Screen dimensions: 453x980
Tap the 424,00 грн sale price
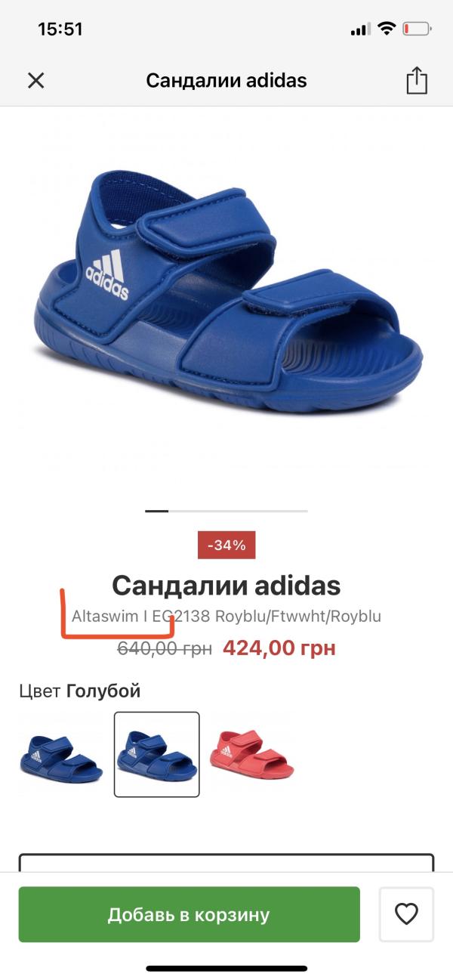[x=279, y=648]
